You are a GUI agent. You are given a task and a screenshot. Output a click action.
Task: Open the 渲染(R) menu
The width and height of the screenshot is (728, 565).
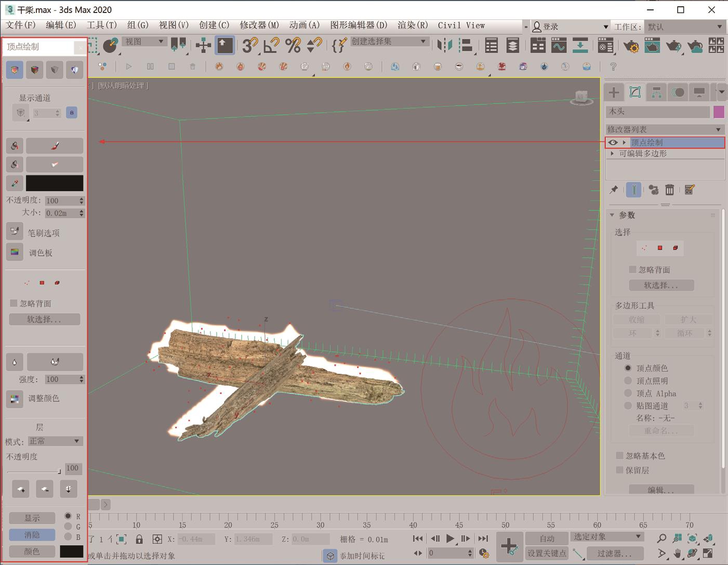click(x=413, y=25)
